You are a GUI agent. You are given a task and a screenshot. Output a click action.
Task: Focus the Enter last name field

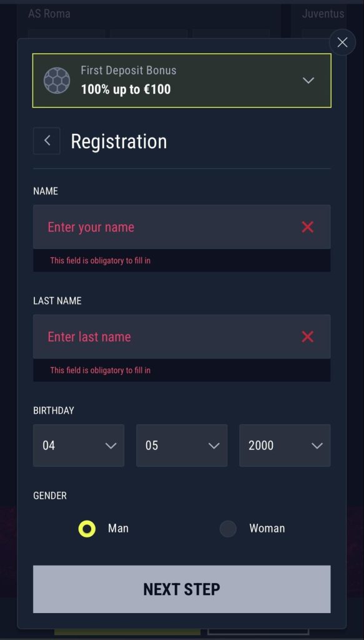[x=182, y=337]
